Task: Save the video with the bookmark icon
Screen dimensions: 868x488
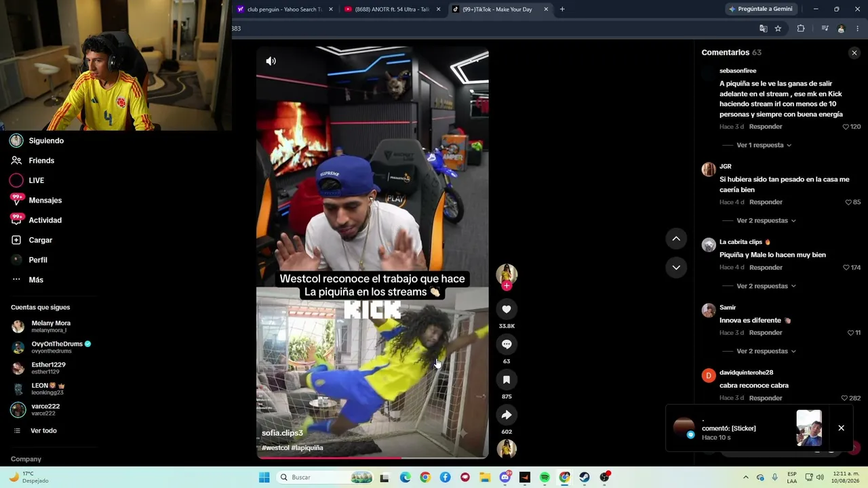Action: point(507,380)
